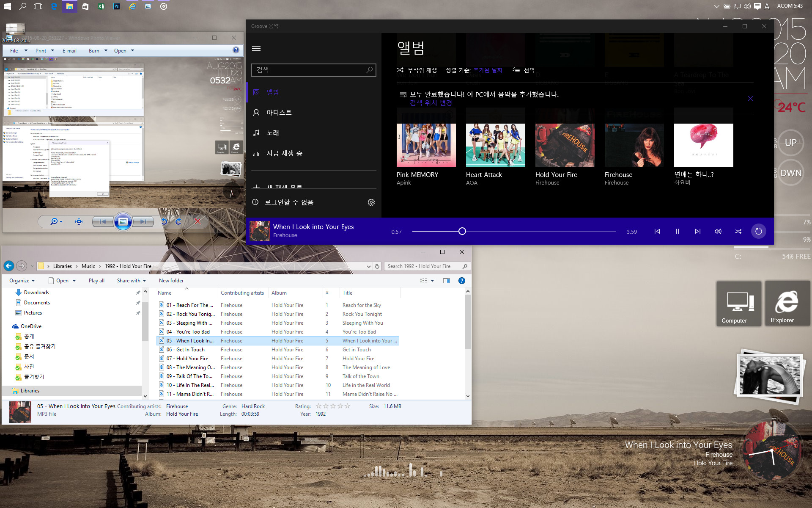Open File menu in Photo Viewer

click(18, 51)
